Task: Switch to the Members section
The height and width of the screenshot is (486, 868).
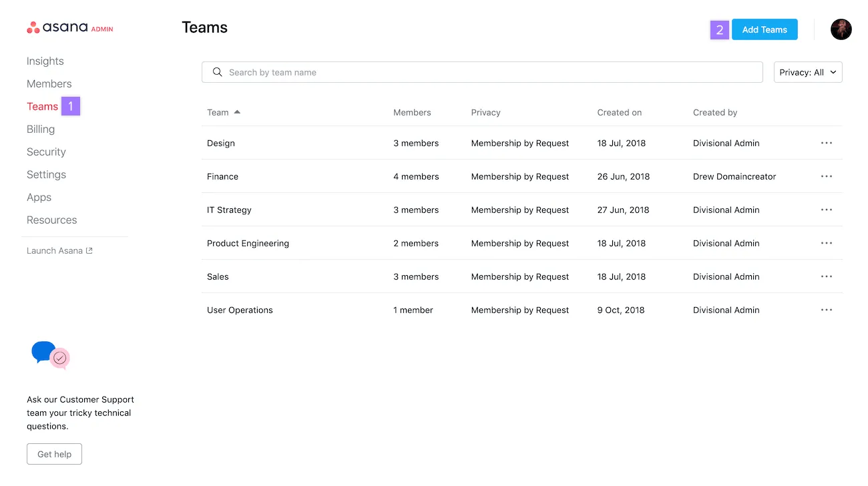Action: (49, 83)
